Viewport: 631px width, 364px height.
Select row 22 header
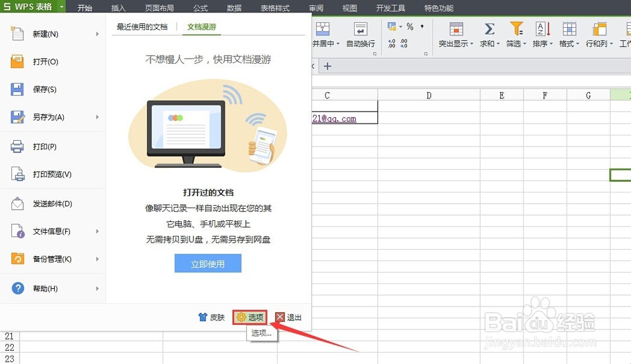[9, 347]
